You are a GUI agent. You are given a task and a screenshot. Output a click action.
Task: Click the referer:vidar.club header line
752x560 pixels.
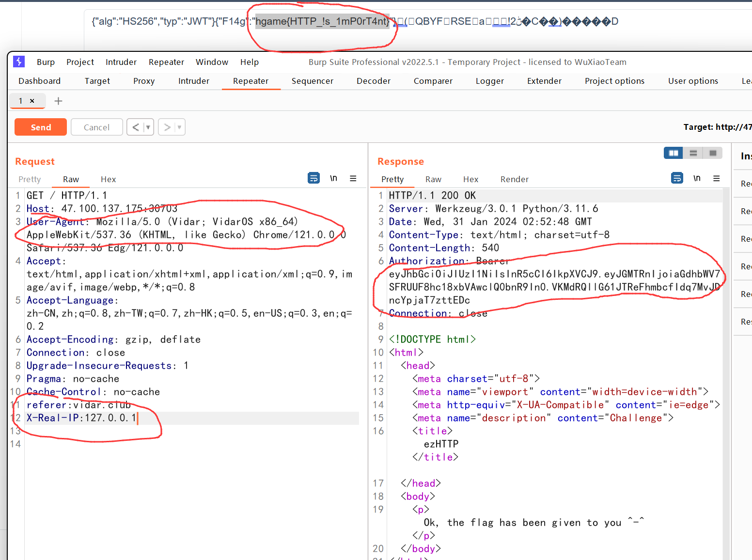pyautogui.click(x=78, y=405)
